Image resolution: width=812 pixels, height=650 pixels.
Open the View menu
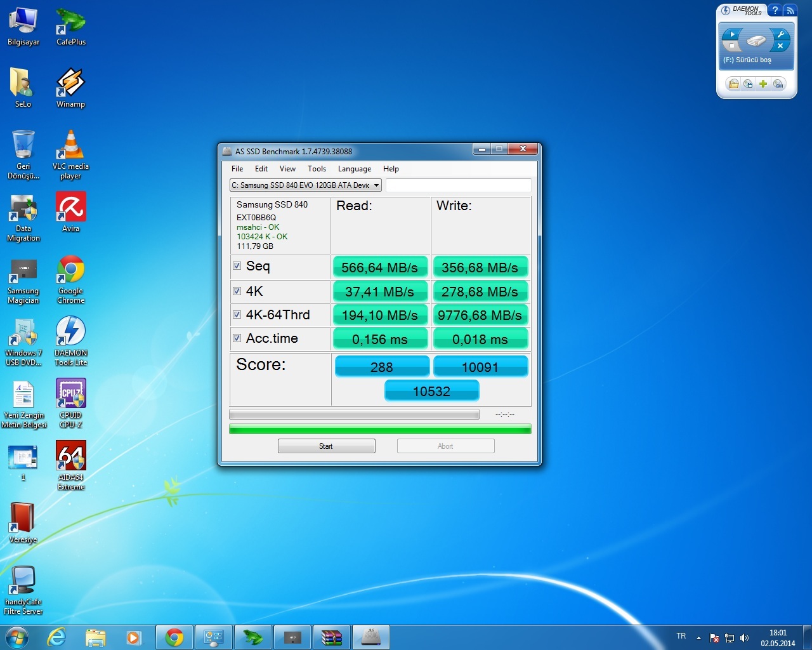point(287,169)
